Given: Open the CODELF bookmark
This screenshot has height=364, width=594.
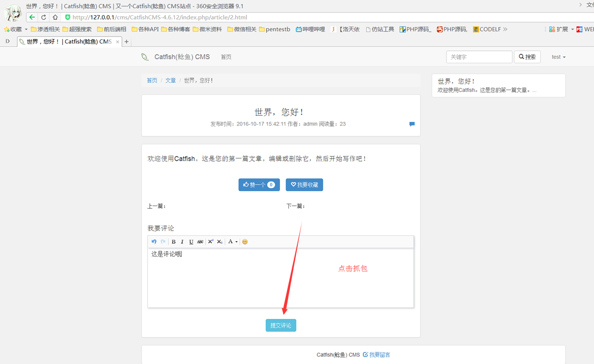Looking at the screenshot, I should [487, 29].
